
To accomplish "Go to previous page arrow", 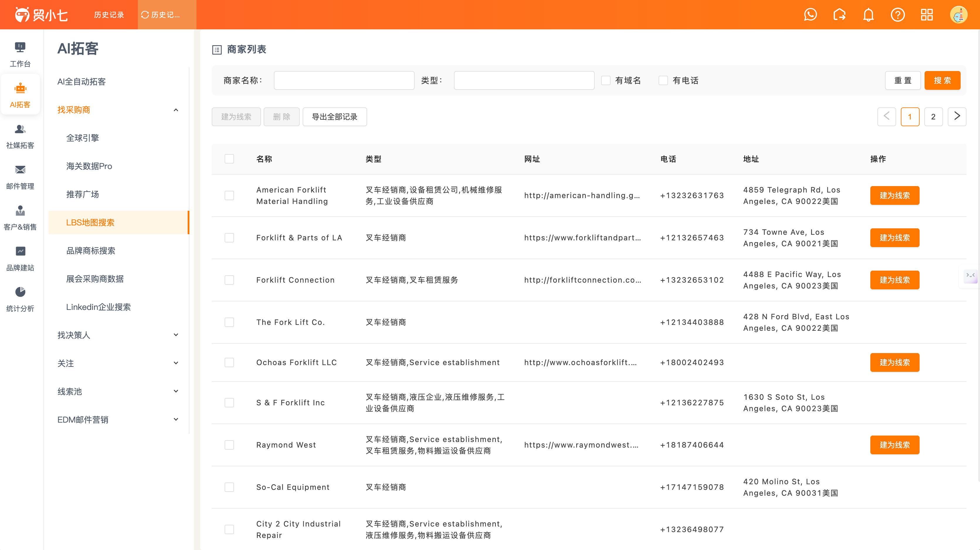I will point(886,117).
